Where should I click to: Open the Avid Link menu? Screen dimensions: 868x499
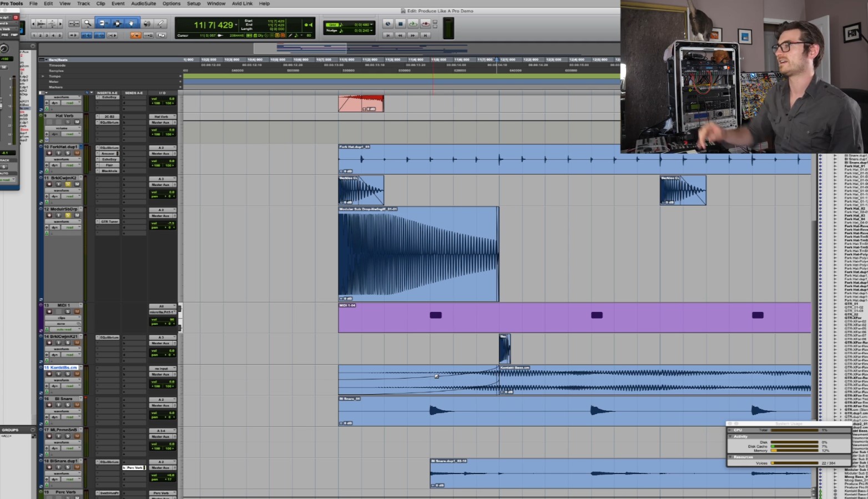click(242, 3)
